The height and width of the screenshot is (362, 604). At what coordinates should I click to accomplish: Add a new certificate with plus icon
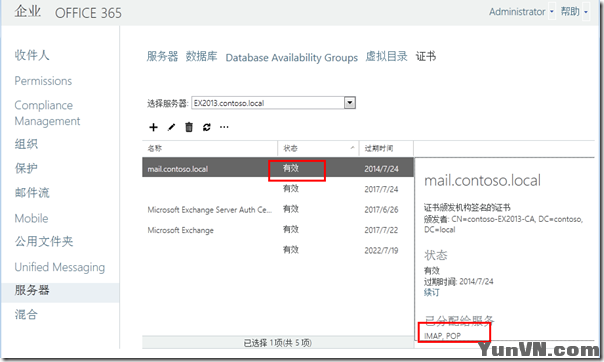(x=153, y=127)
